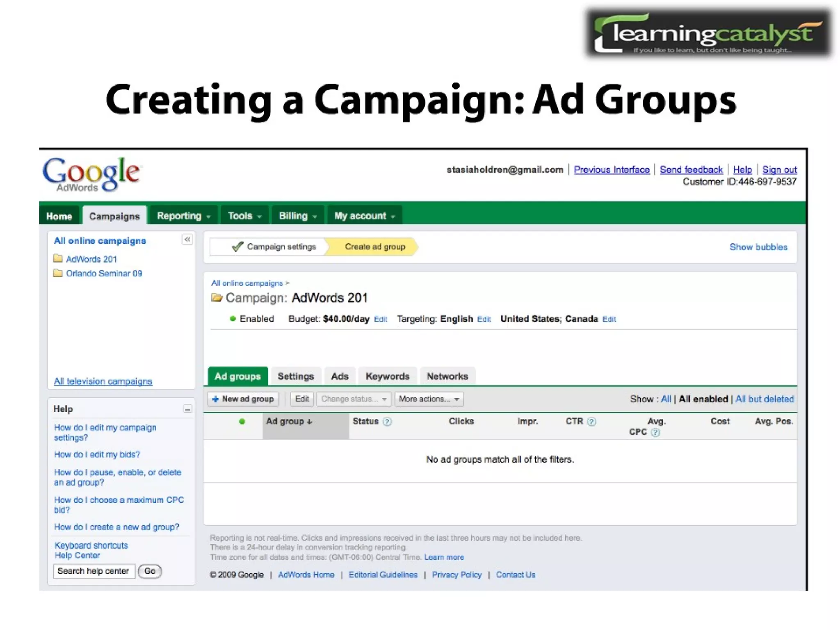Switch to the Networks tab
The height and width of the screenshot is (630, 840).
447,376
